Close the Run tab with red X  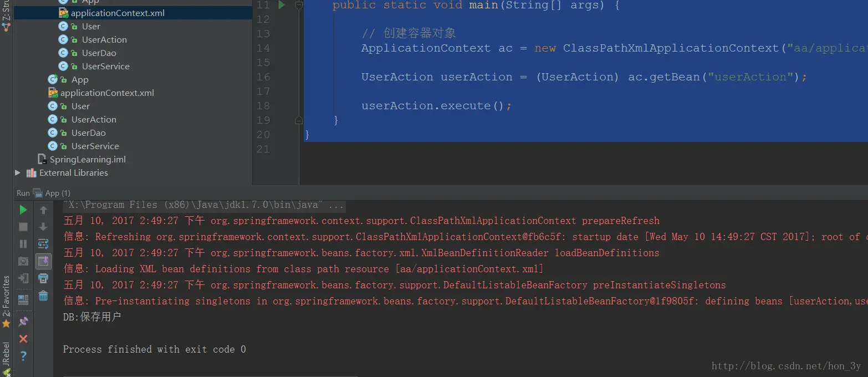click(23, 339)
